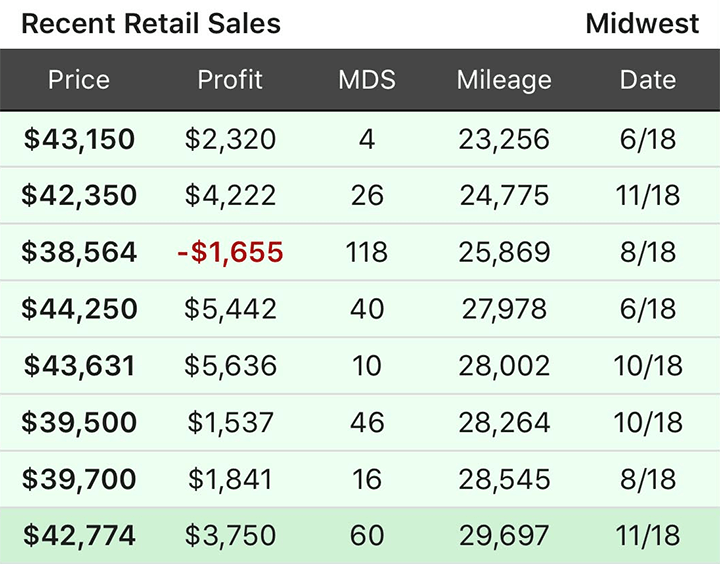Select the Midwest region label
The width and height of the screenshot is (720, 564).
[642, 24]
